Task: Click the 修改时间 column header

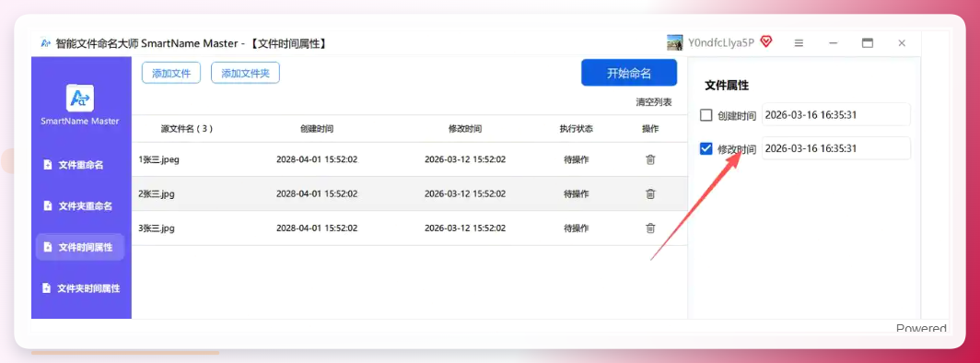Action: [465, 129]
